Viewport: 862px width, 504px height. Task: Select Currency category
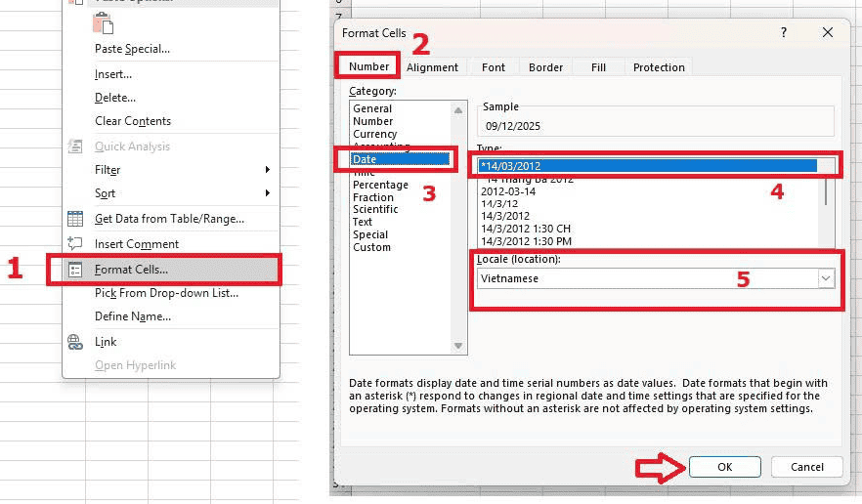pyautogui.click(x=375, y=134)
